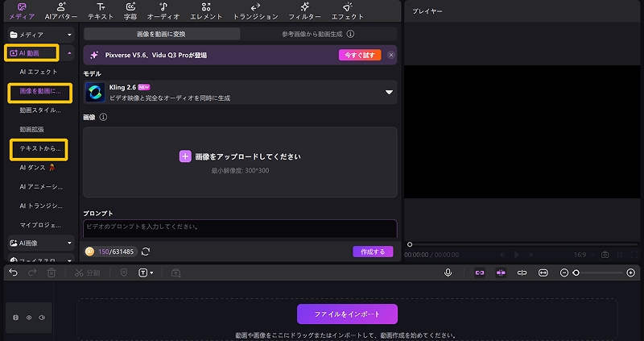Select テキストから... in the sidebar
This screenshot has width=644, height=341.
pyautogui.click(x=40, y=148)
